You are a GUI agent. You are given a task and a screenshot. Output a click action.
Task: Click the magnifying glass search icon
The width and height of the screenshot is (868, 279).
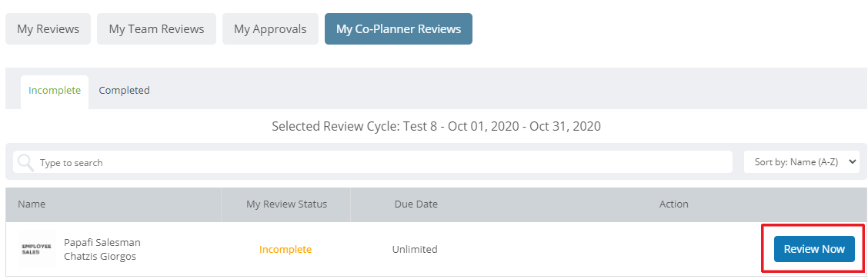[25, 162]
